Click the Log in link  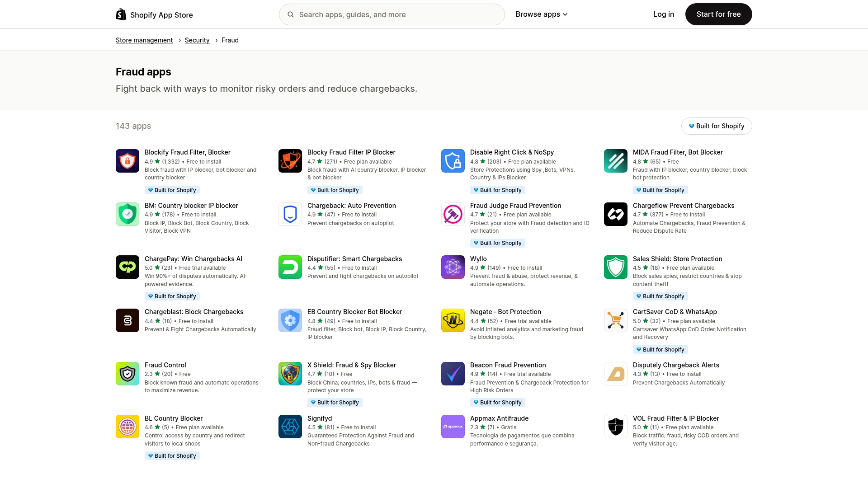[664, 14]
